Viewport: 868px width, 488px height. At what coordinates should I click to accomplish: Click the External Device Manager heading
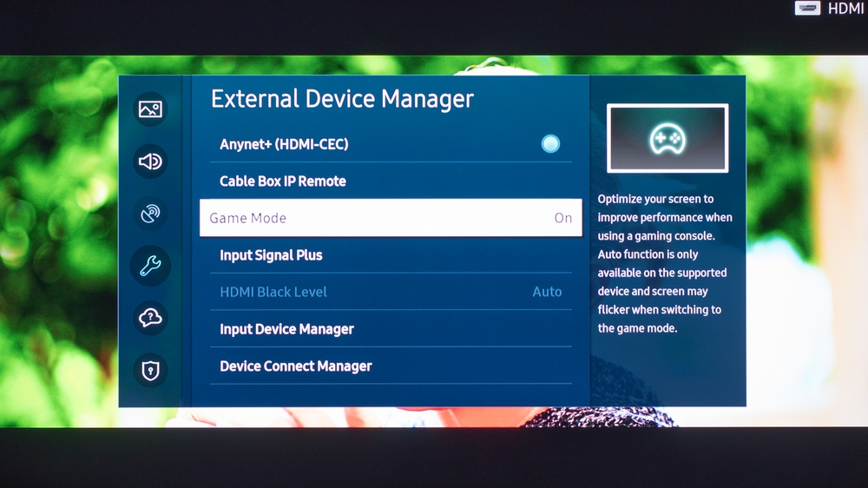pos(342,99)
